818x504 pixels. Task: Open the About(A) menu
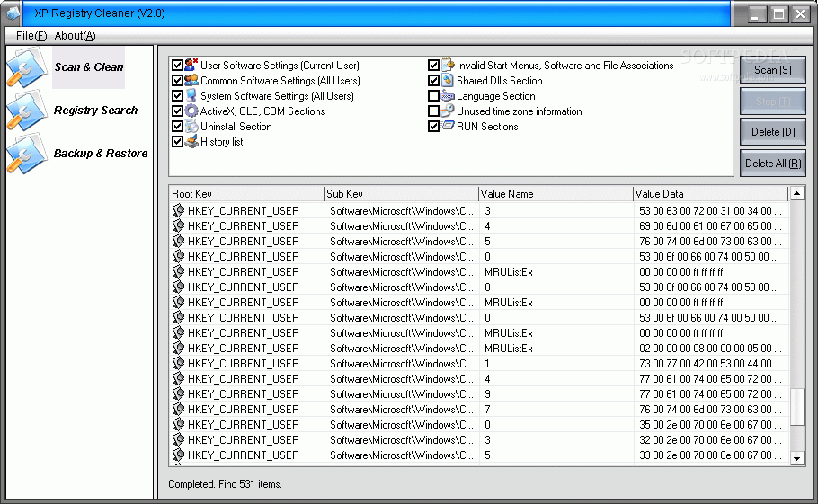pyautogui.click(x=76, y=35)
